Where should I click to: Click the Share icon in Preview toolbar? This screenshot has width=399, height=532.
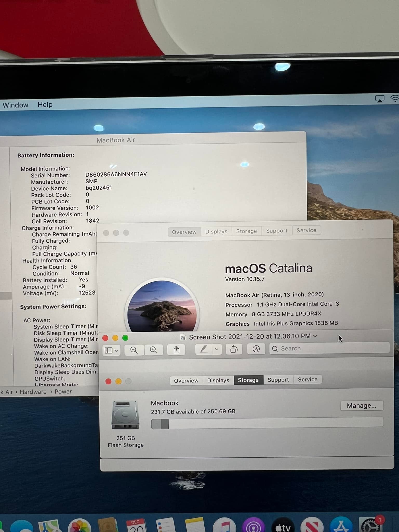pyautogui.click(x=176, y=350)
